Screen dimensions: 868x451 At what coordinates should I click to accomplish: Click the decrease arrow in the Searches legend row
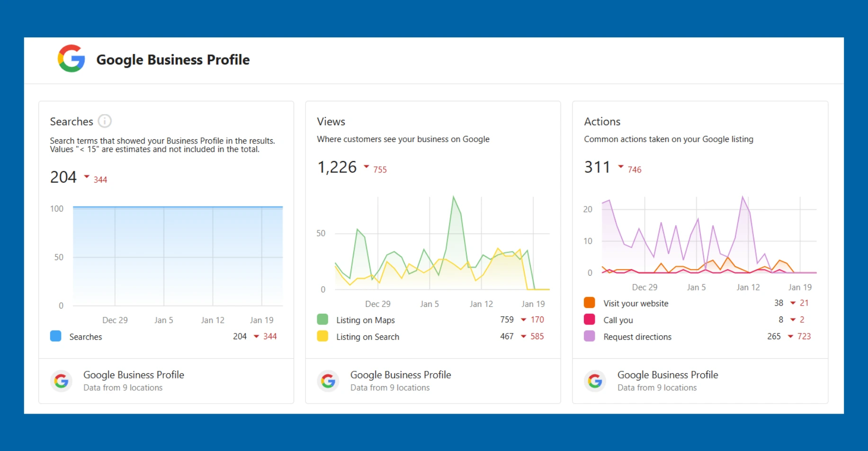click(257, 336)
